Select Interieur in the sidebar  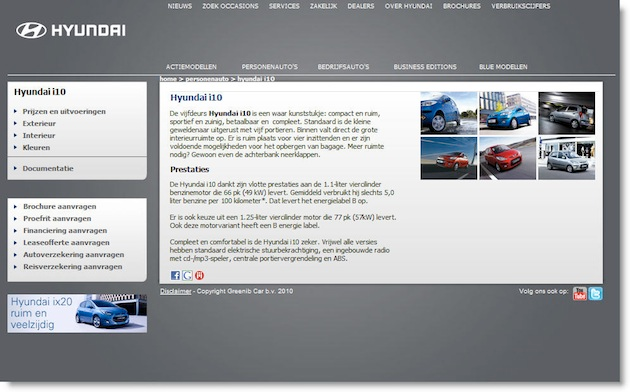[39, 135]
